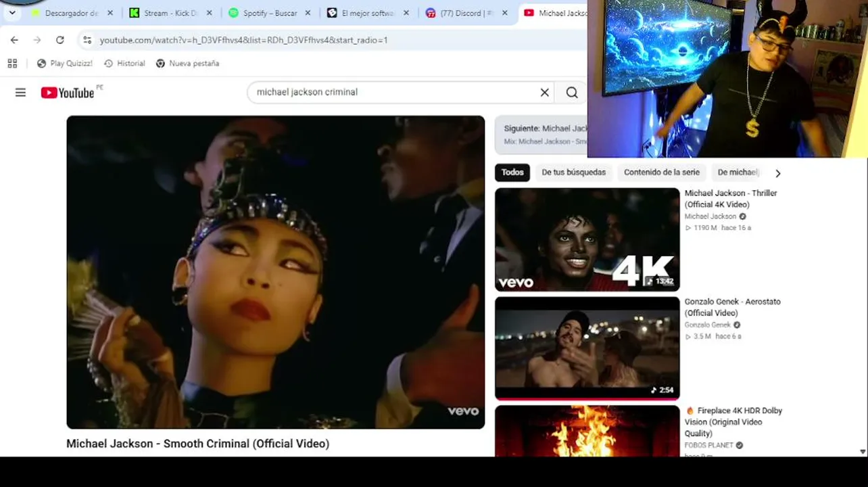Close the Spotify – Buscar tab
The height and width of the screenshot is (487, 868).
(x=308, y=13)
